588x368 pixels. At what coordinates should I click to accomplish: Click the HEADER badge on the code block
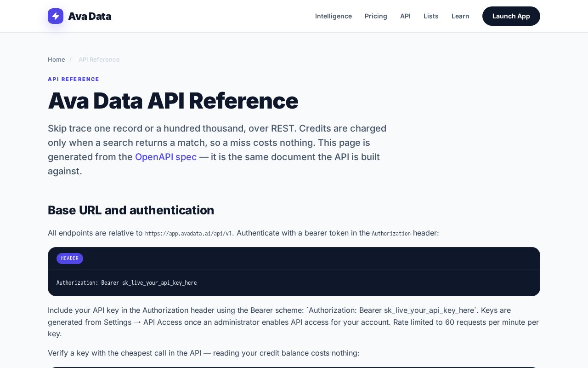coord(70,259)
